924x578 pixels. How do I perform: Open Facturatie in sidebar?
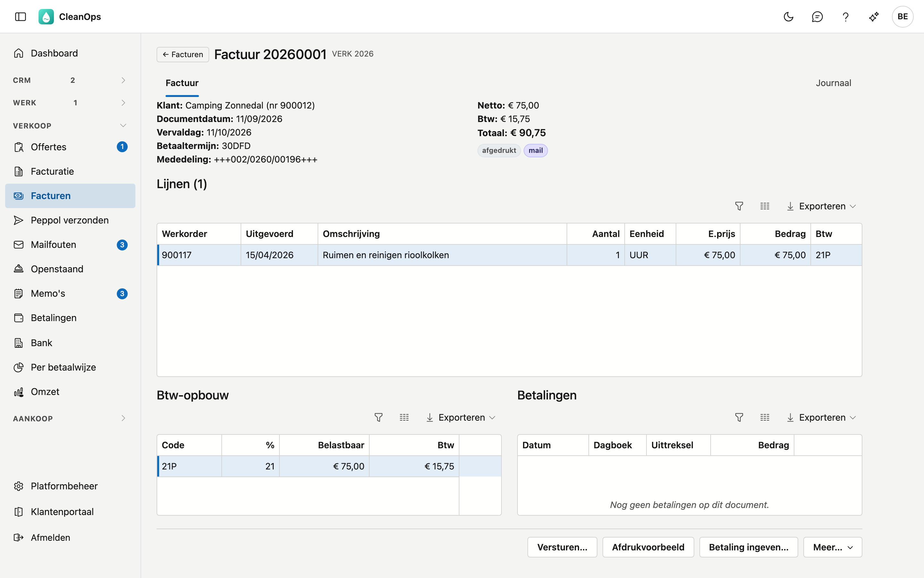point(70,171)
